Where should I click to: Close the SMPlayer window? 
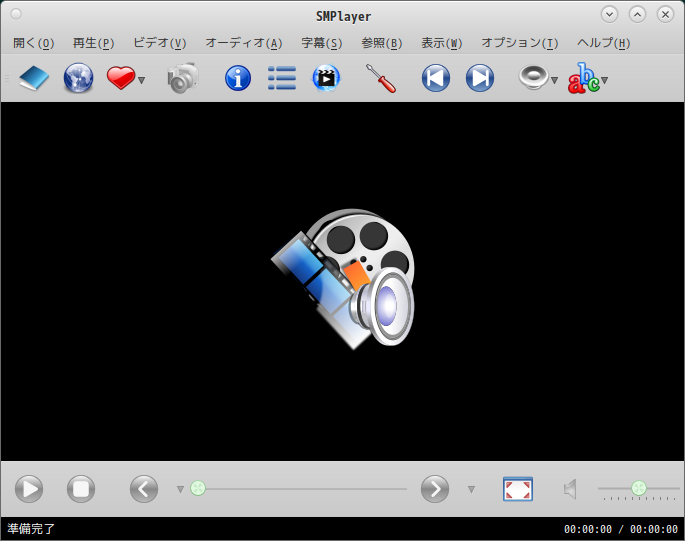[x=665, y=14]
